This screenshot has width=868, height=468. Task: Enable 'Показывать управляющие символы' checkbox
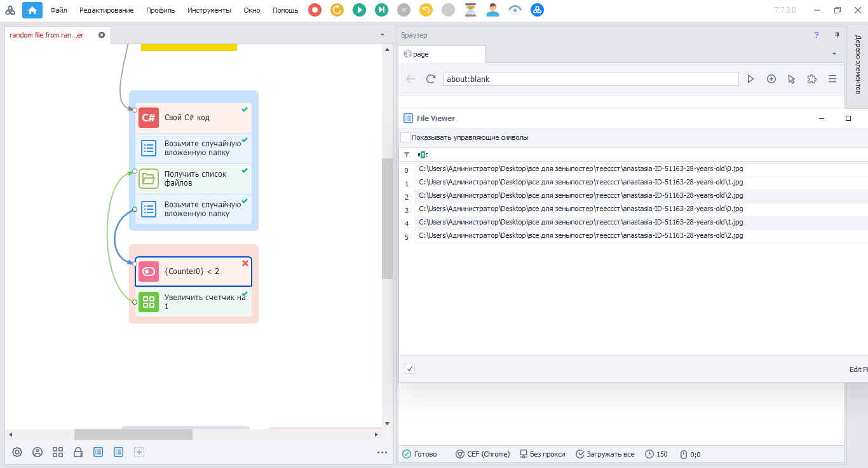[405, 137]
